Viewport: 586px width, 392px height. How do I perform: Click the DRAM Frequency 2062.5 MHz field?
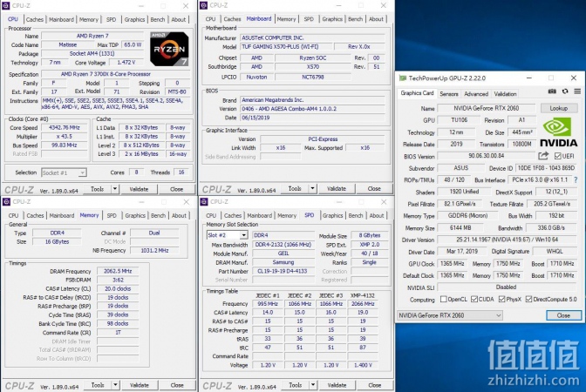click(x=118, y=271)
